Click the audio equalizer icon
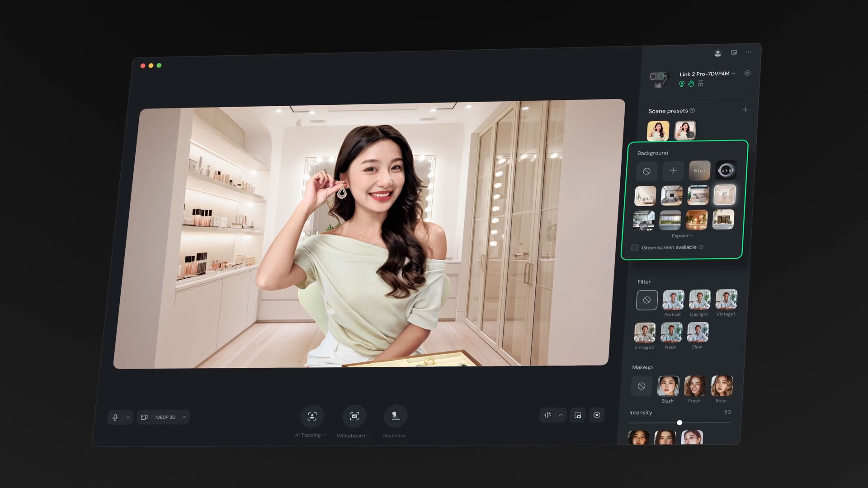Viewport: 868px width, 488px height. click(547, 415)
